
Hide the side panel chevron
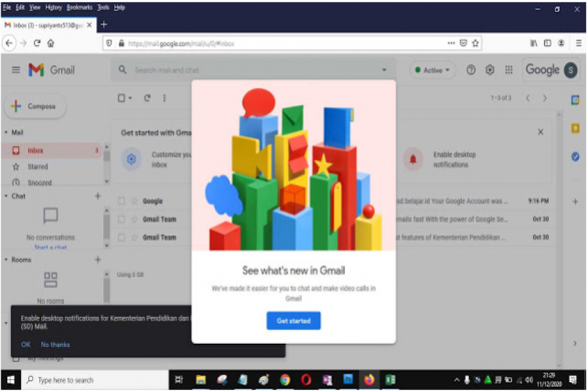pos(575,343)
